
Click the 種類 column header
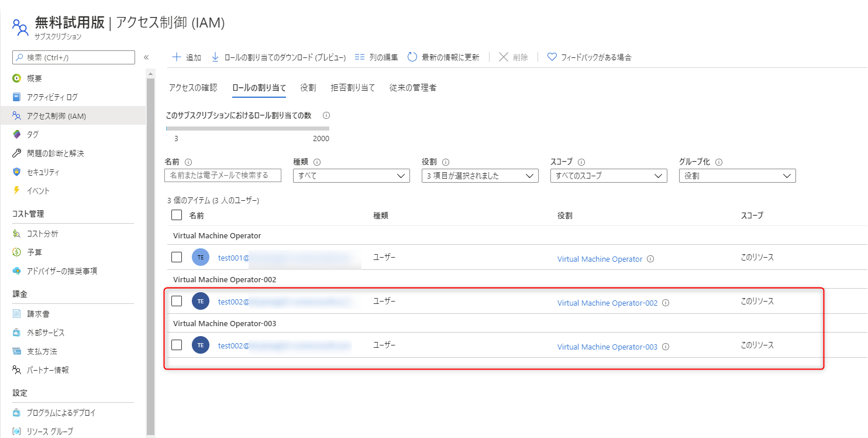[381, 215]
